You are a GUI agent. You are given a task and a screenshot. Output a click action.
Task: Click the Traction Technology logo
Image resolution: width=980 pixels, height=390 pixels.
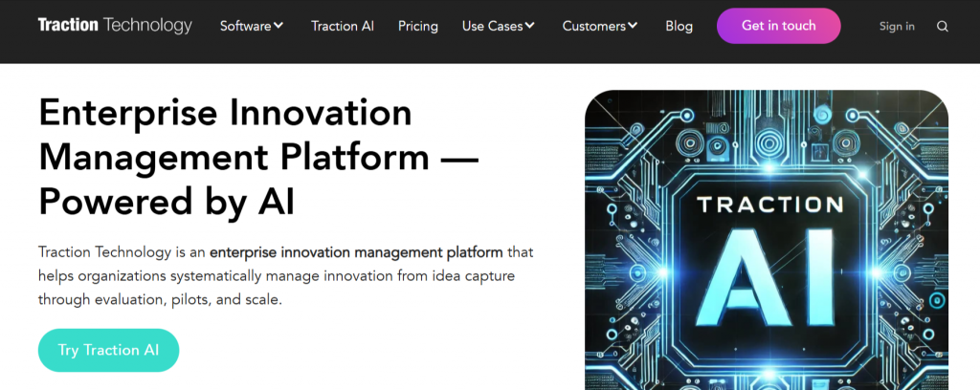(115, 26)
